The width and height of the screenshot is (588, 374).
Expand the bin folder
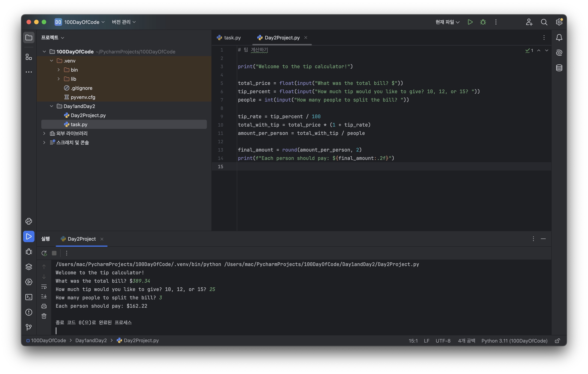pyautogui.click(x=59, y=70)
